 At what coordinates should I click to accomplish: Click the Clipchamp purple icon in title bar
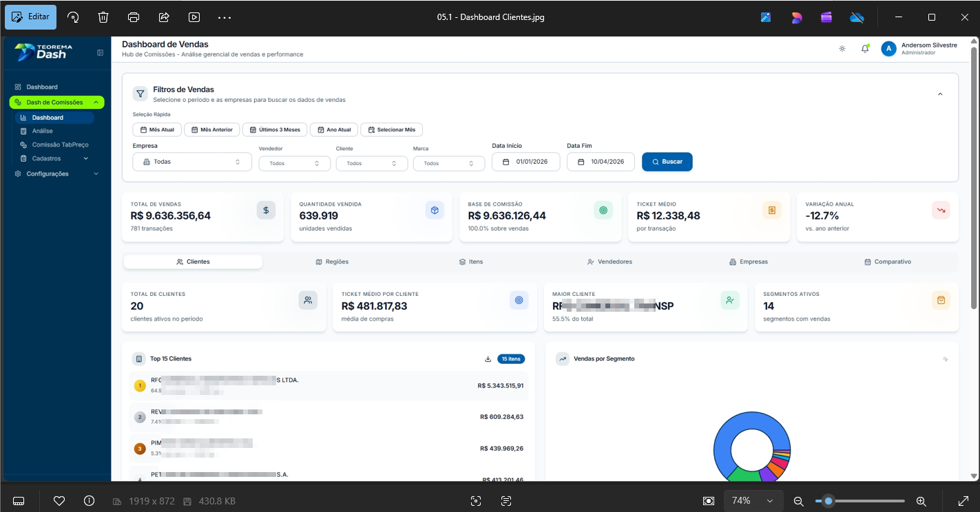[826, 17]
